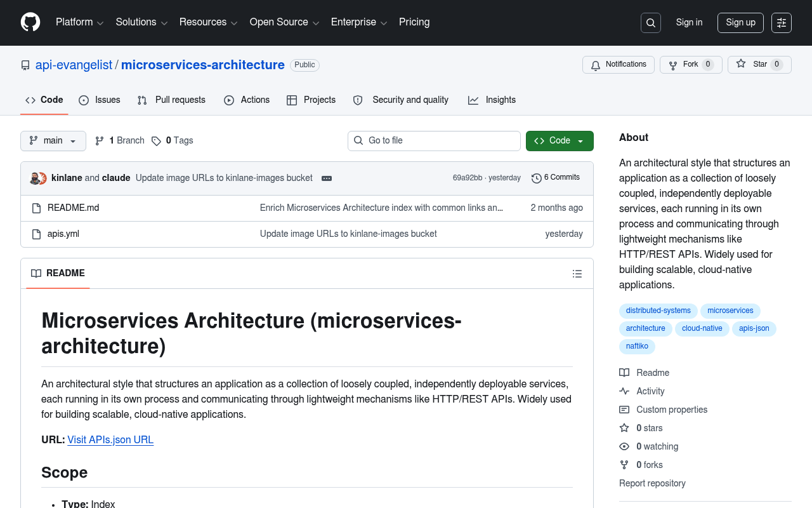This screenshot has height=508, width=812.
Task: Expand the commit message ellipsis
Action: [327, 178]
